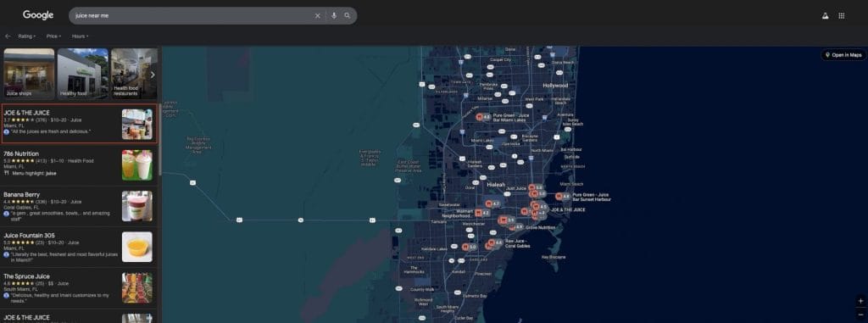Open the 786 Nutrition listing
The height and width of the screenshot is (323, 868).
point(79,164)
